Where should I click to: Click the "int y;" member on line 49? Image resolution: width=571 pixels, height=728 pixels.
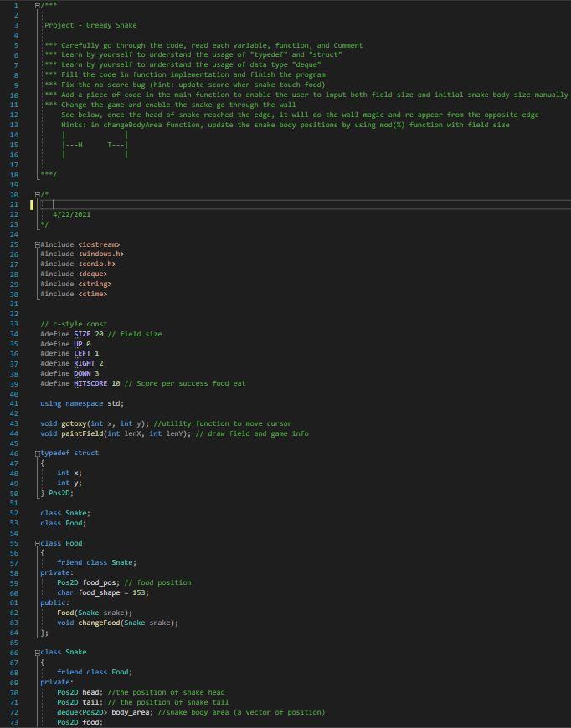[69, 483]
